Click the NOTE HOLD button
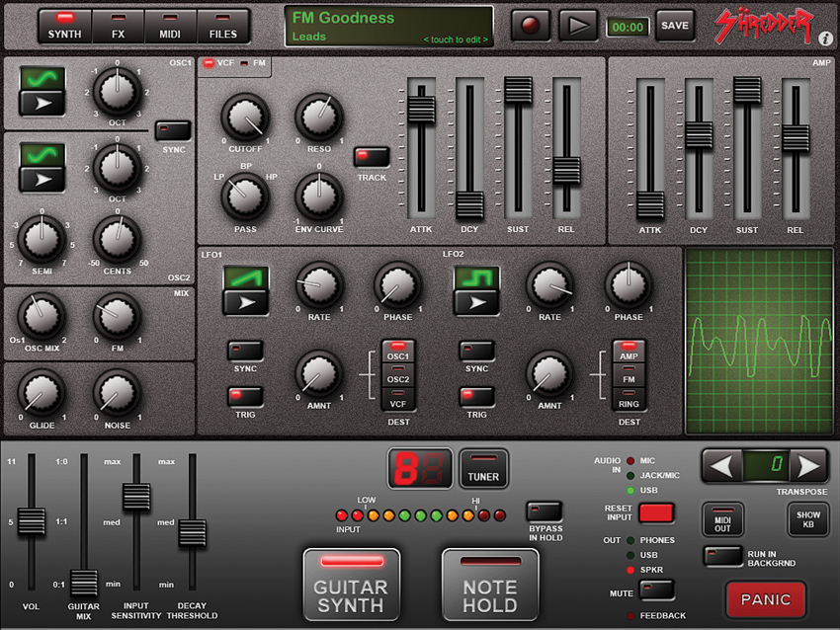This screenshot has height=630, width=840. (490, 585)
